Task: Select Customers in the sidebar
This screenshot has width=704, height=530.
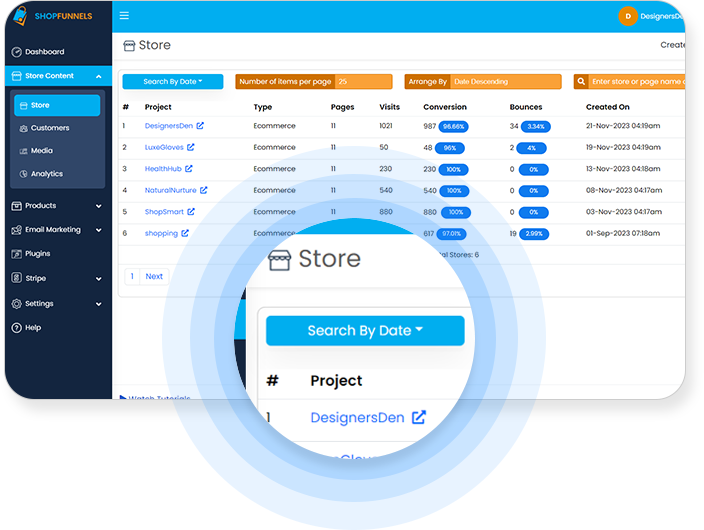Action: tap(50, 128)
